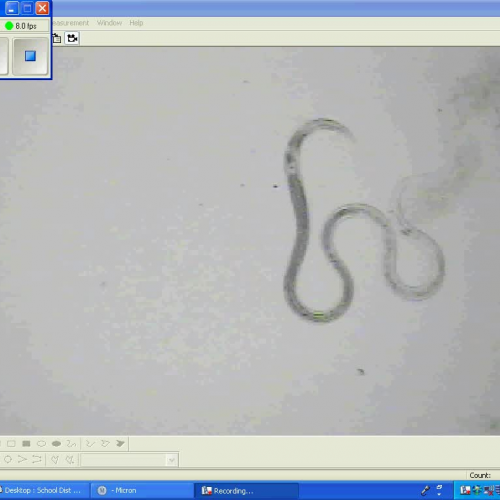Click the colorful star tray icon
The image size is (500, 500).
click(477, 490)
